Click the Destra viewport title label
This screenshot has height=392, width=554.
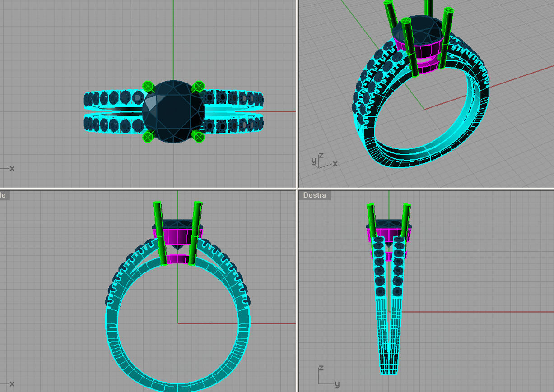(x=315, y=195)
